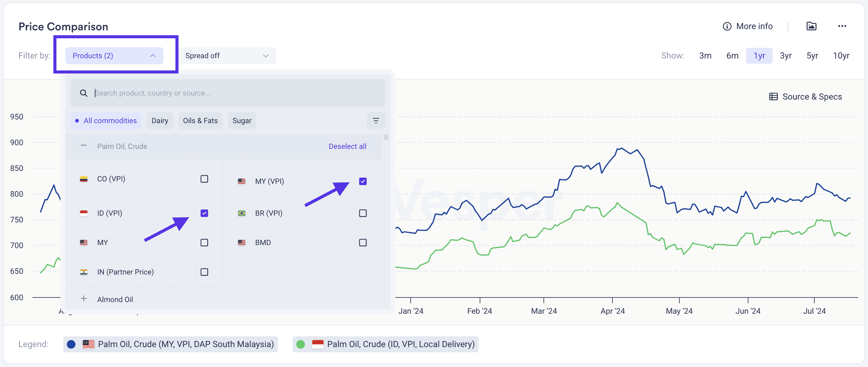This screenshot has width=868, height=367.
Task: Expand the Almond Oil group
Action: coord(83,299)
